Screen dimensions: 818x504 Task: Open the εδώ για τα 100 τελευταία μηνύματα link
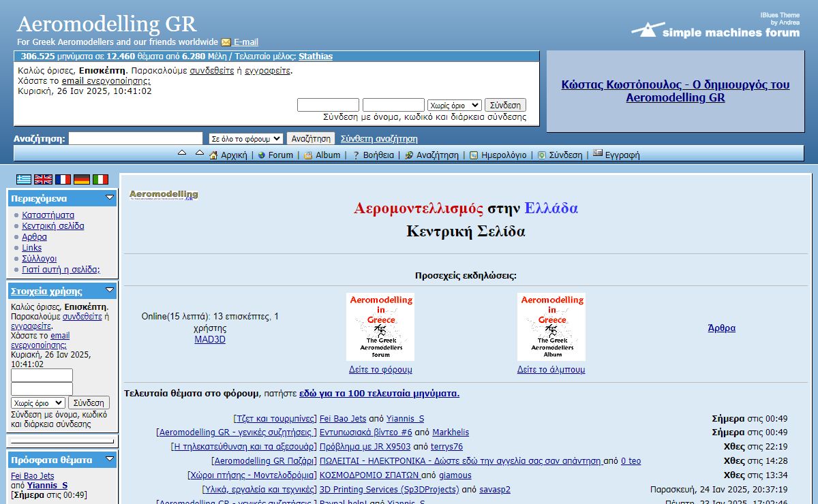click(x=380, y=394)
